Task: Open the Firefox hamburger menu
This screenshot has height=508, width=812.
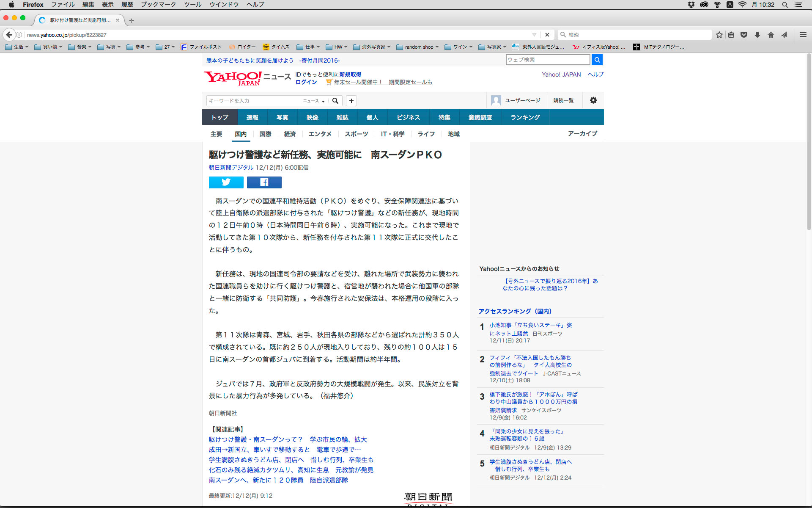Action: click(803, 35)
